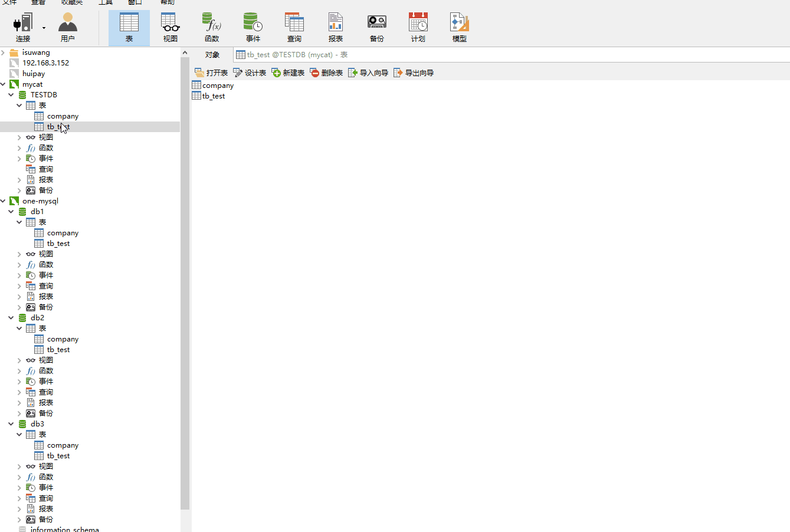Open the dropdown arrow beside Connection icon

[44, 28]
